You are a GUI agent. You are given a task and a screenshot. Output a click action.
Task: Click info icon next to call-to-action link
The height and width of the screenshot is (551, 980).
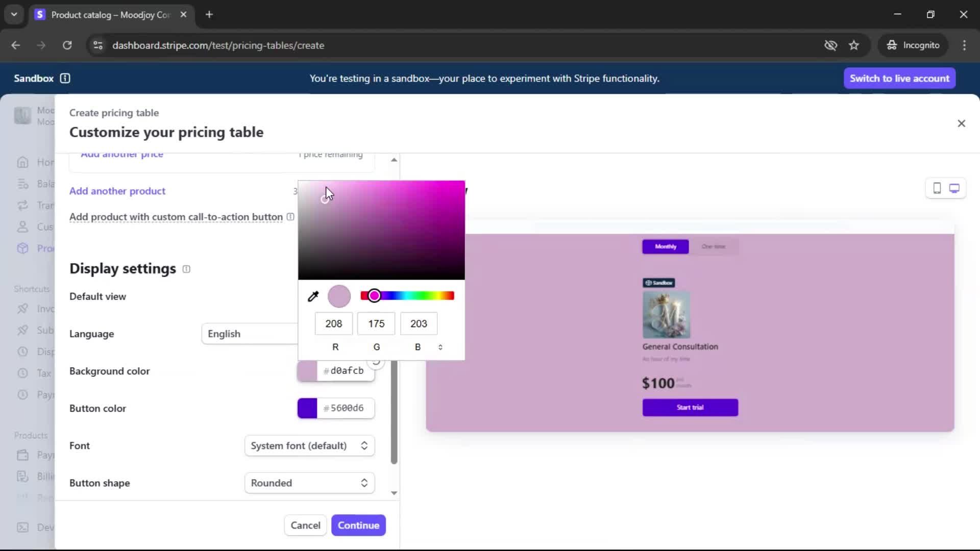tap(290, 217)
